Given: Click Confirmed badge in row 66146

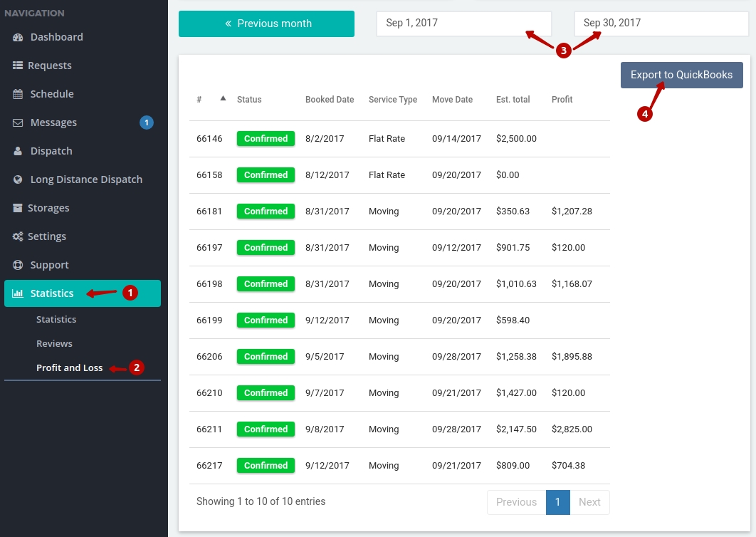Looking at the screenshot, I should click(x=266, y=138).
